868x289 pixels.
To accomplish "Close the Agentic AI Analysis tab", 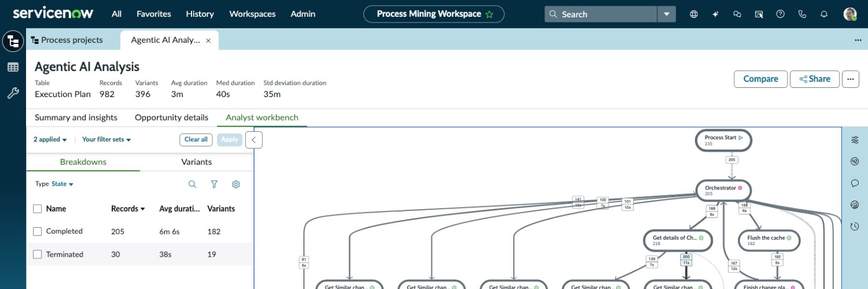I will (208, 40).
